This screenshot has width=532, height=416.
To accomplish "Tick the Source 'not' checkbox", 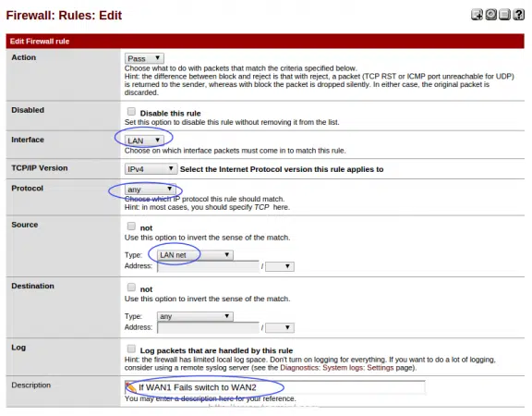I will (x=131, y=226).
